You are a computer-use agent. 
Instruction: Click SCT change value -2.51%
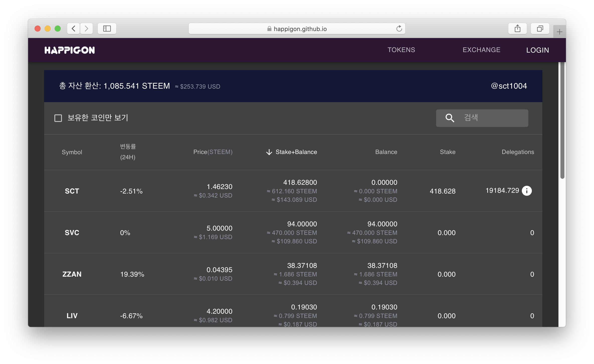coord(131,191)
